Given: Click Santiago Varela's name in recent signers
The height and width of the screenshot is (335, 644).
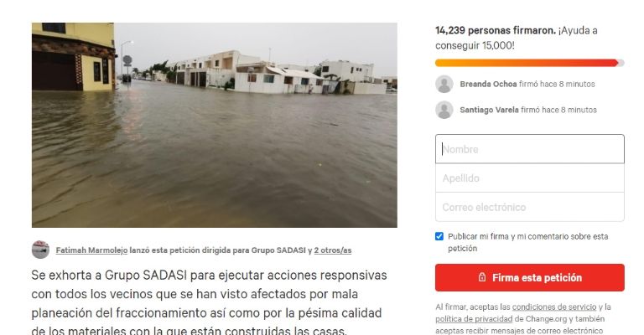Looking at the screenshot, I should coord(489,110).
